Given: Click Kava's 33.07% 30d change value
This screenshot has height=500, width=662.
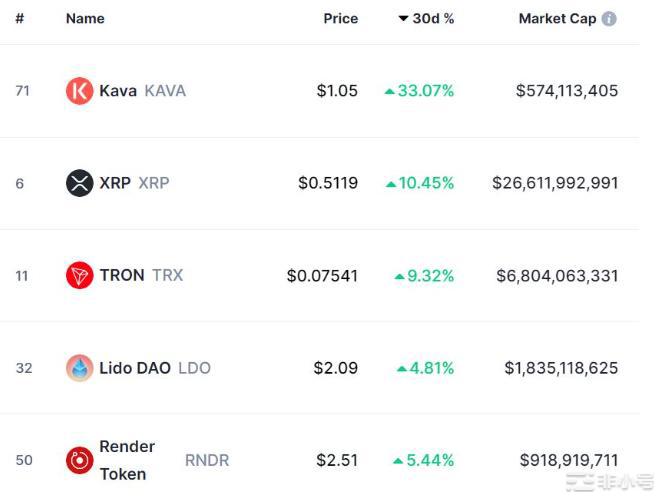Looking at the screenshot, I should (425, 91).
